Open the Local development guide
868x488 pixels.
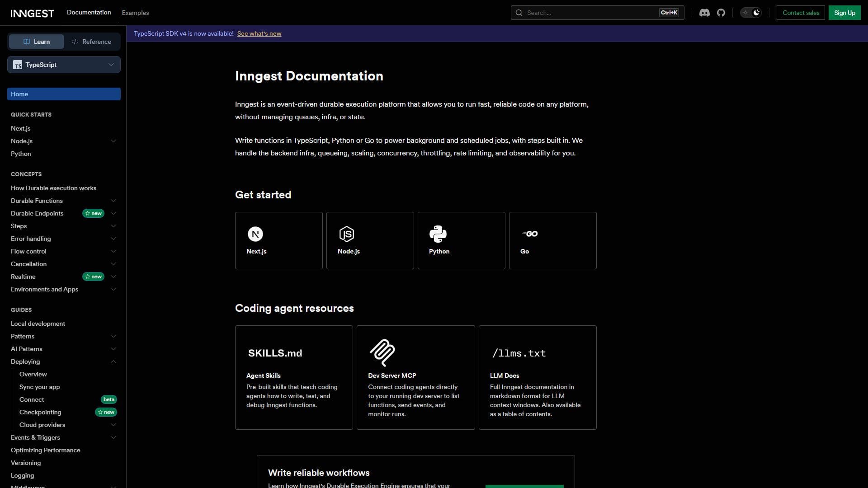pyautogui.click(x=38, y=324)
